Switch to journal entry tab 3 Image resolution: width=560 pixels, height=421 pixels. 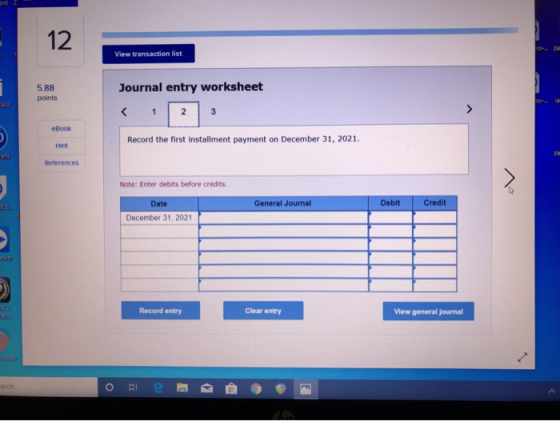point(213,112)
